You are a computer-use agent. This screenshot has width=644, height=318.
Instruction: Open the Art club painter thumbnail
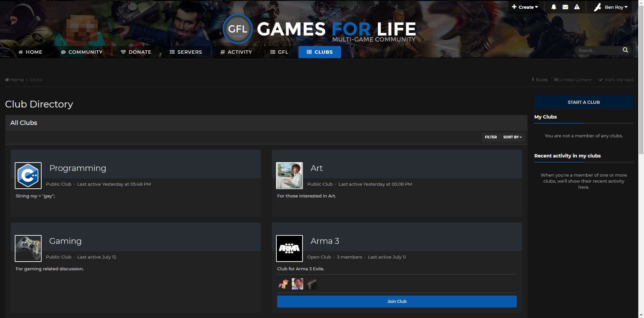click(289, 176)
